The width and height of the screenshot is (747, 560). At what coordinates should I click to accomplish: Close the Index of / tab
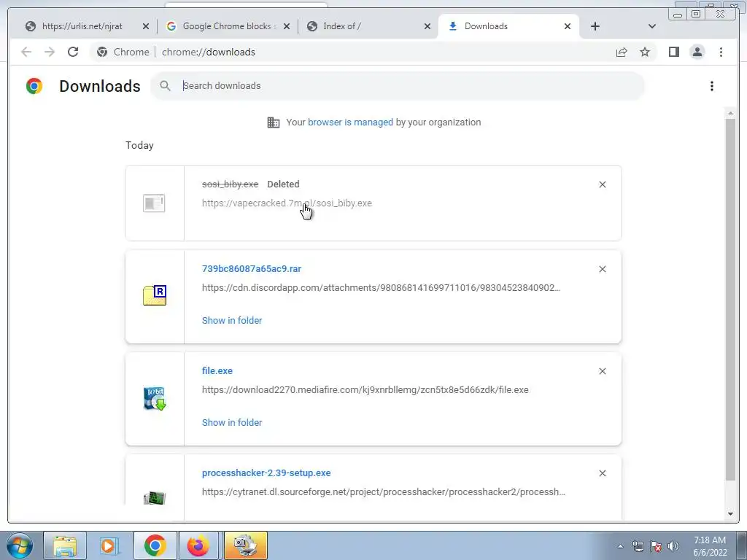coord(427,27)
